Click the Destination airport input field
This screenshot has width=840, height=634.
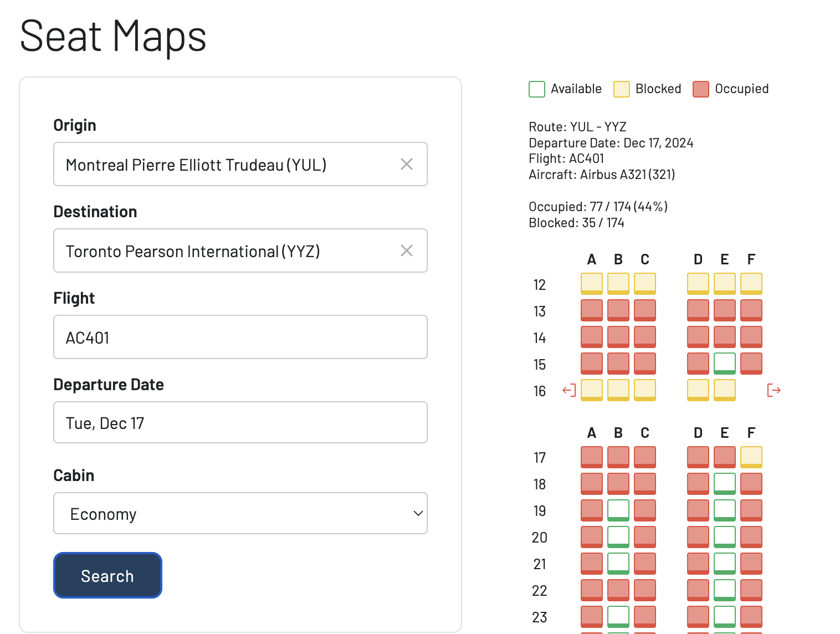point(240,250)
